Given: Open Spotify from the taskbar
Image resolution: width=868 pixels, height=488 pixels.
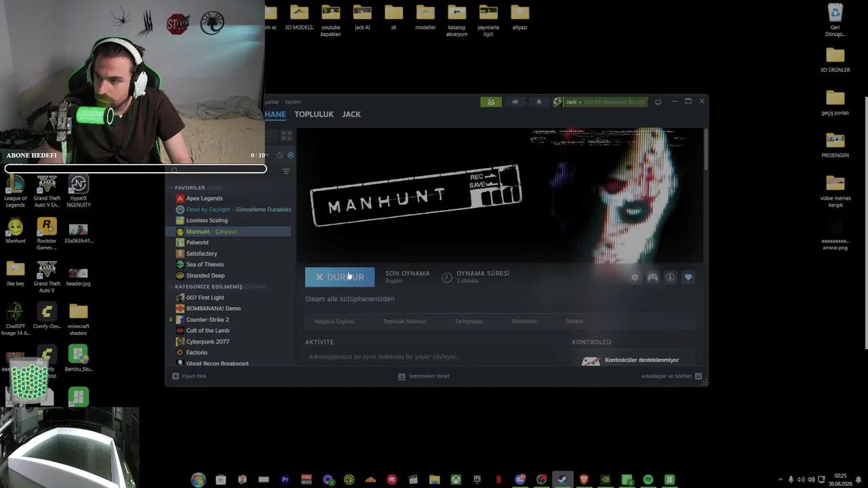Looking at the screenshot, I should 648,480.
